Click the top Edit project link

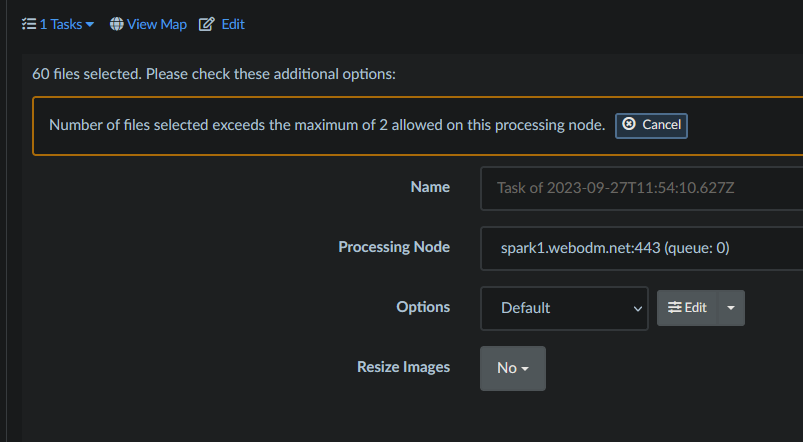232,24
